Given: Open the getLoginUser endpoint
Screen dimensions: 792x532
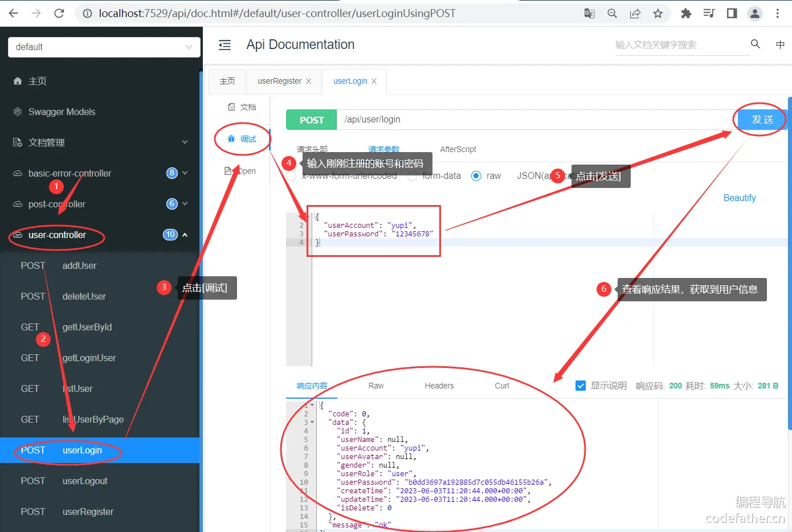Looking at the screenshot, I should click(x=100, y=358).
